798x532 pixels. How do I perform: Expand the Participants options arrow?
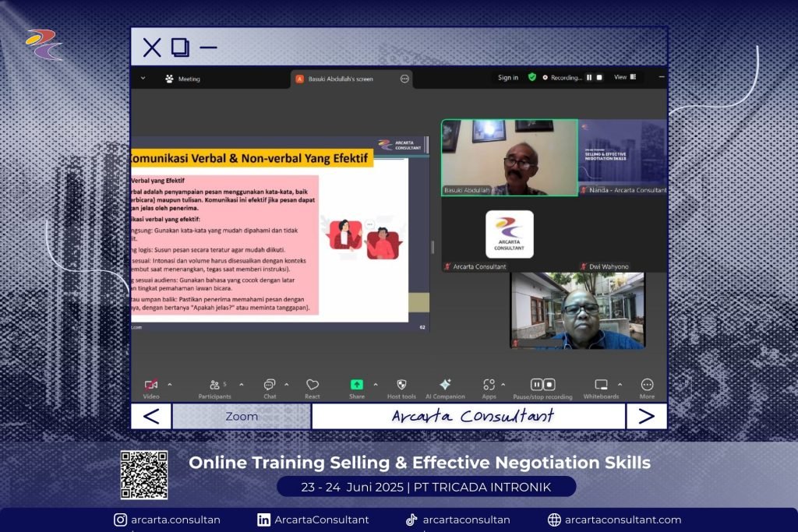pyautogui.click(x=241, y=384)
